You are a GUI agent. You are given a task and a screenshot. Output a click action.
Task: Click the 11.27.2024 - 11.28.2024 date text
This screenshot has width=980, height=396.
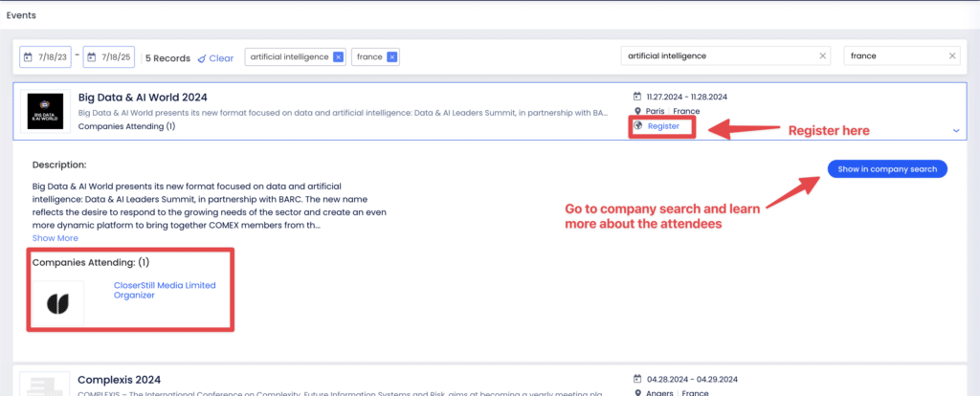[x=687, y=97]
